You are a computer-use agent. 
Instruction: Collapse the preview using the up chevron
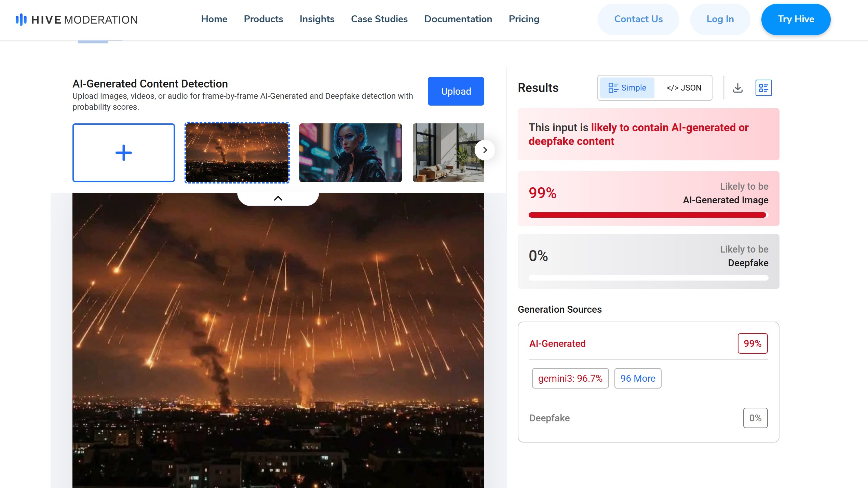[x=278, y=198]
